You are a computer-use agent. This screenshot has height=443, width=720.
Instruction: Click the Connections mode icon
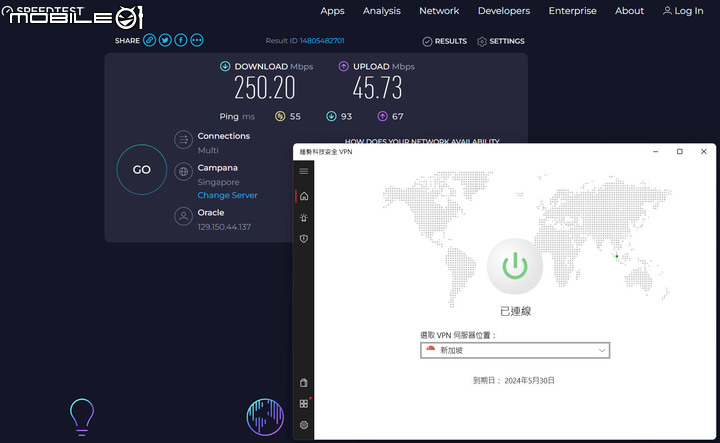[183, 140]
